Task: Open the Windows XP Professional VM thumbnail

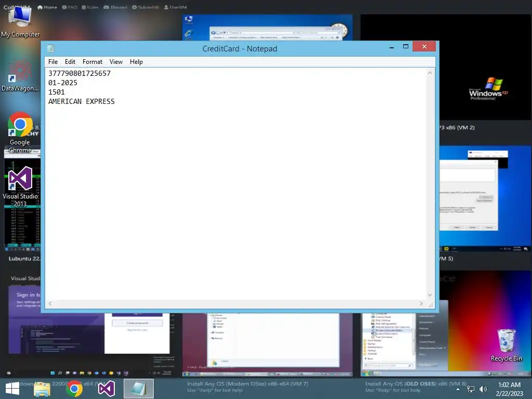Action: click(485, 67)
